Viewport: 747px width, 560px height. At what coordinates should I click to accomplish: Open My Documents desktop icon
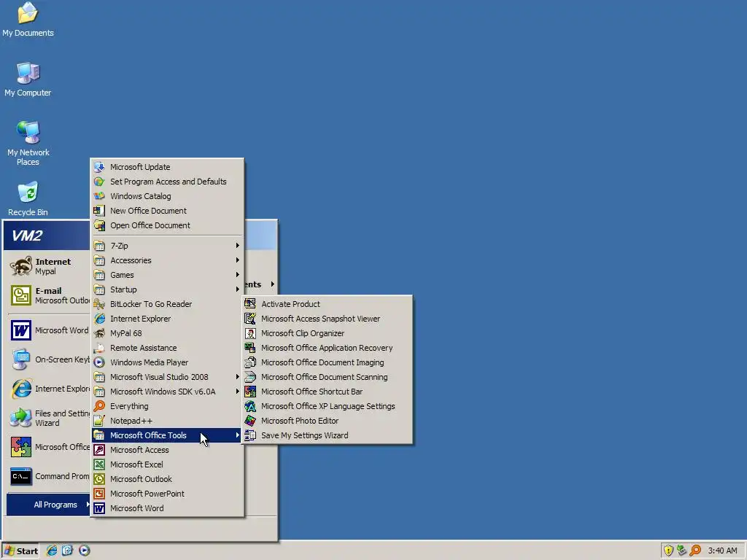pos(28,19)
